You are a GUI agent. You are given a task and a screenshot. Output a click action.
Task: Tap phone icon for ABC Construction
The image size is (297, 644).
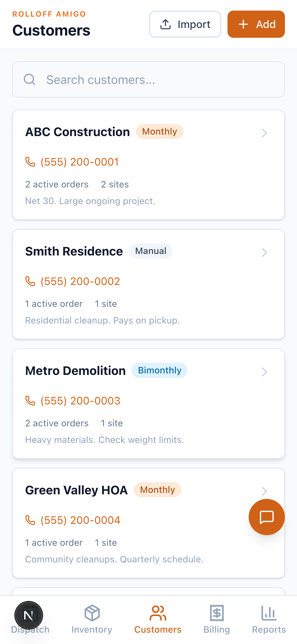point(30,162)
